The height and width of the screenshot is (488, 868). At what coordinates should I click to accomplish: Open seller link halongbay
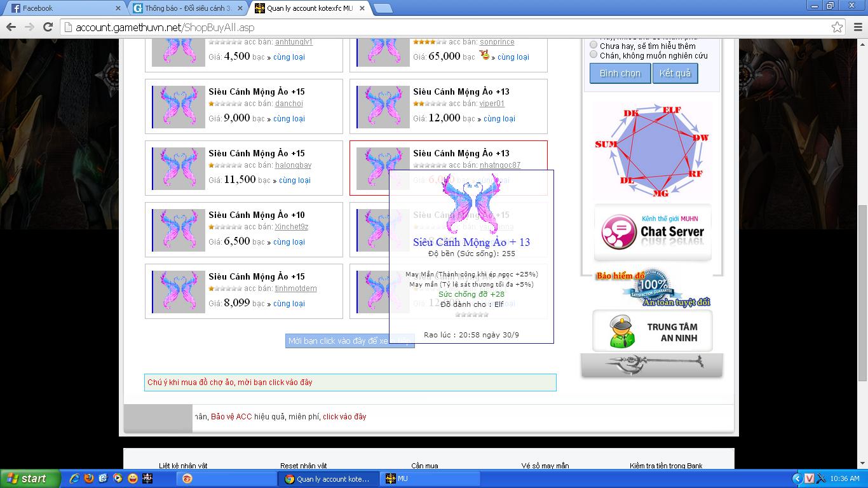293,165
